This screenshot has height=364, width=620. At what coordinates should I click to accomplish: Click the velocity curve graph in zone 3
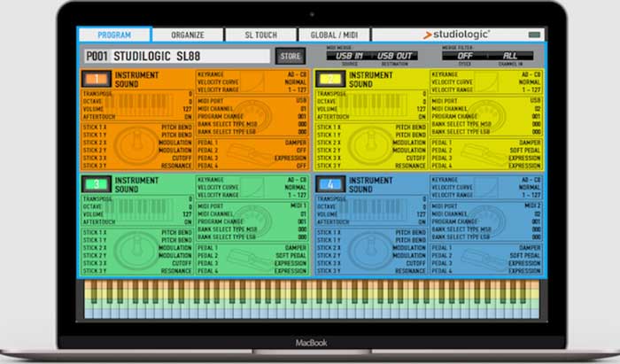[252, 187]
